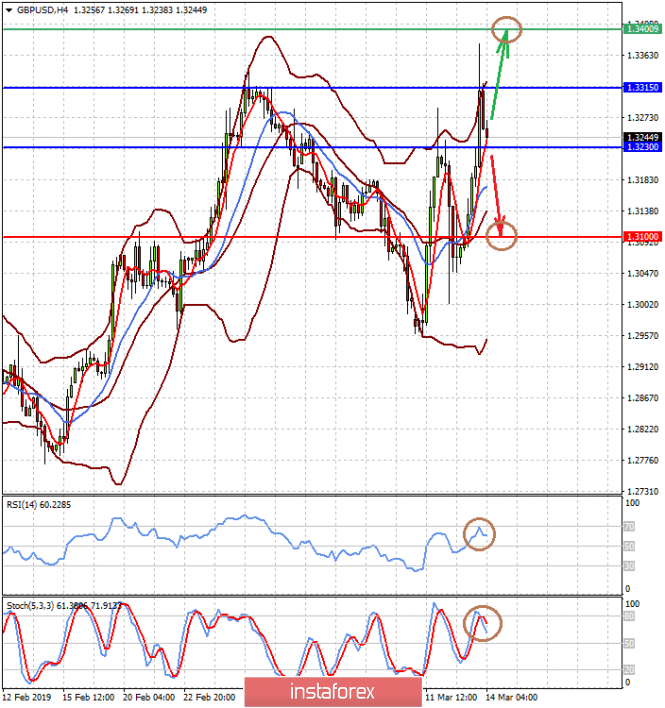
Task: Click the green 1.34009 price label
Action: coord(642,29)
